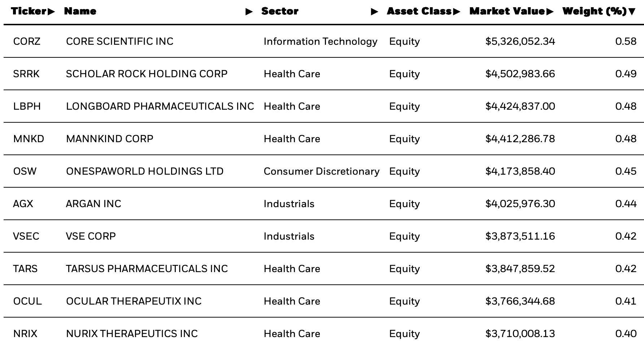Sort by Sector column arrow

click(375, 12)
